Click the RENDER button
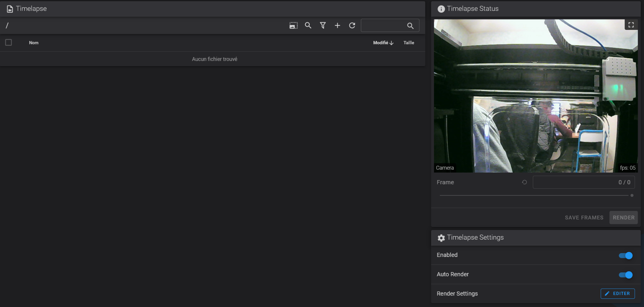 pos(624,218)
